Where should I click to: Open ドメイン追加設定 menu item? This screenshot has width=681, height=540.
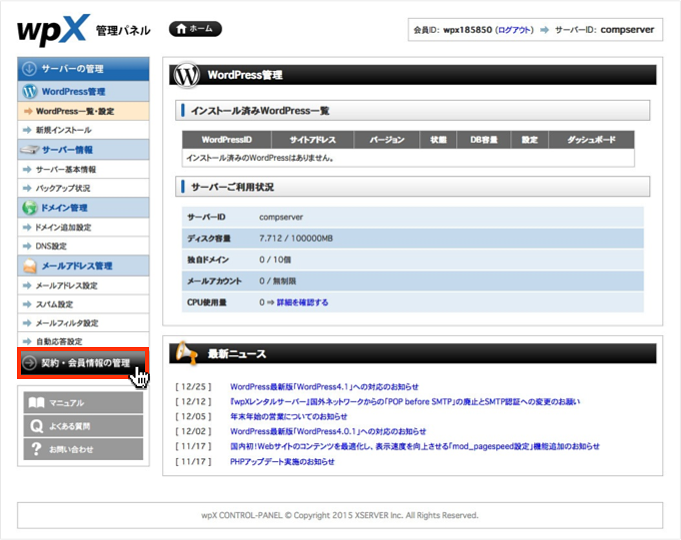point(83,227)
